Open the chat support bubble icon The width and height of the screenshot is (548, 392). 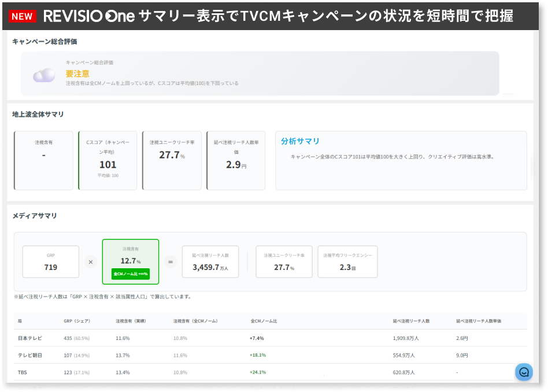[524, 372]
